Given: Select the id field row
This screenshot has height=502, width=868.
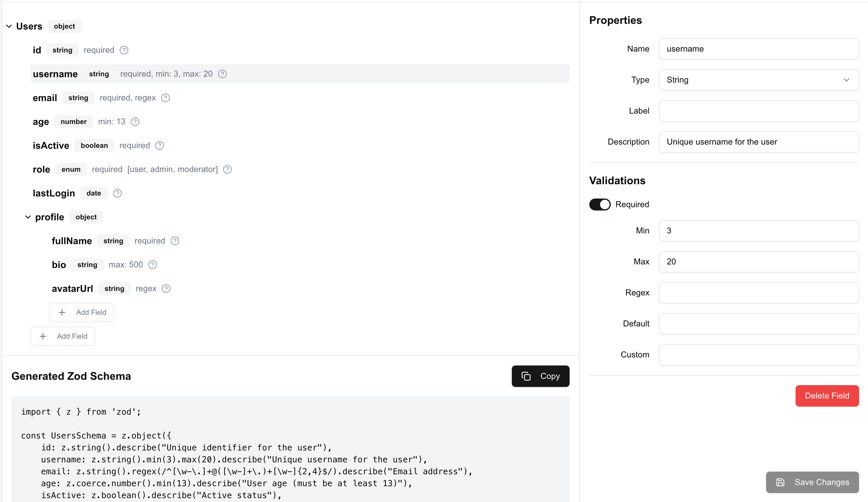Looking at the screenshot, I should [x=300, y=50].
